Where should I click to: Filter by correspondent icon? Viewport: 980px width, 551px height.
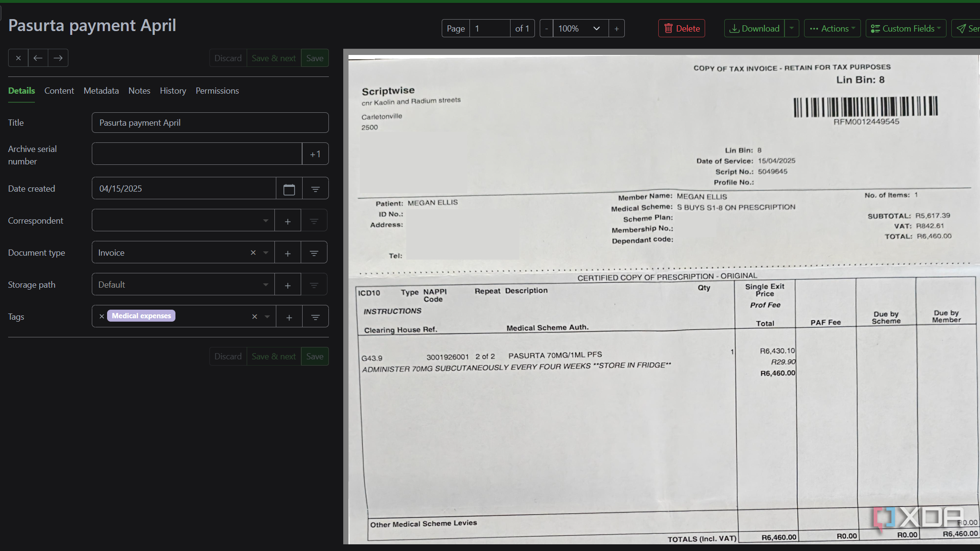[x=314, y=221]
